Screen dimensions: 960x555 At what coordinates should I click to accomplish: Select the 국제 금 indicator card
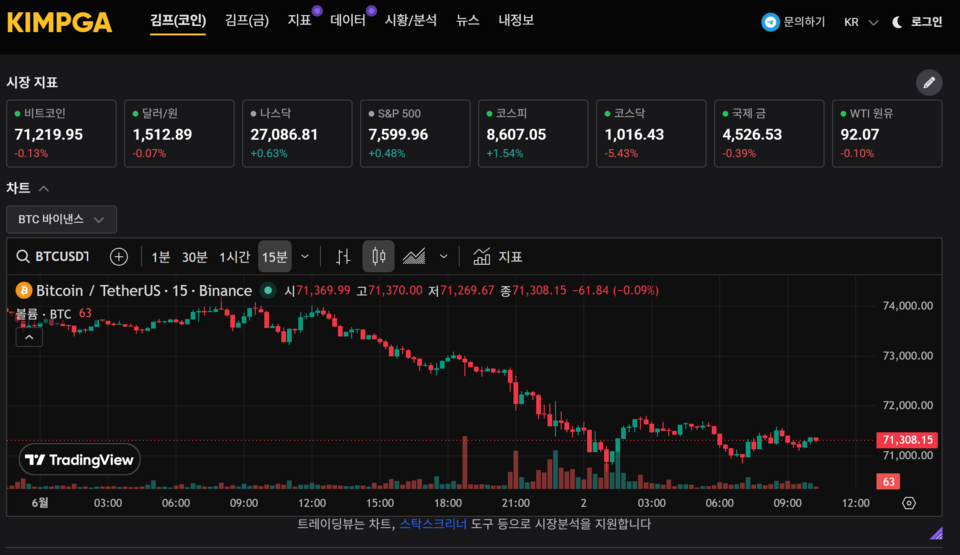[769, 134]
